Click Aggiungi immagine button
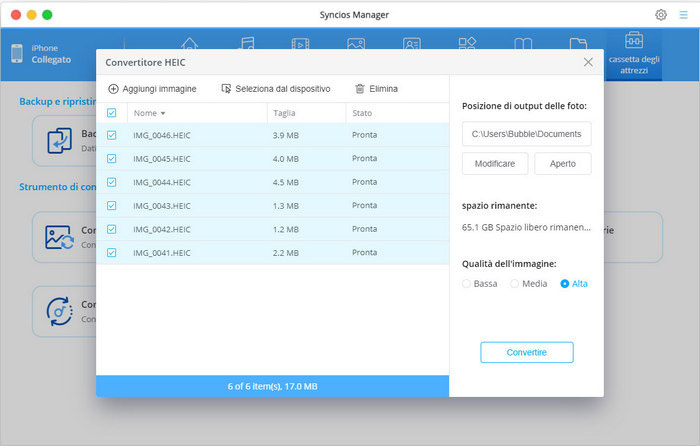 (152, 89)
